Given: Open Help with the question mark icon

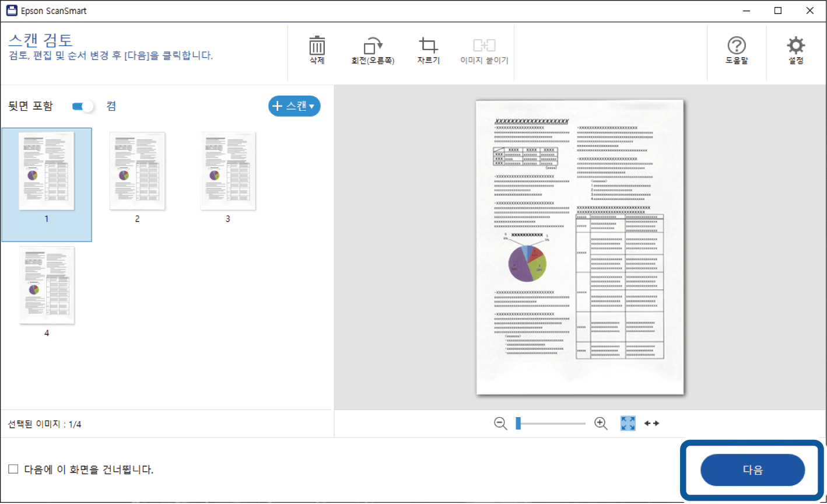Looking at the screenshot, I should tap(737, 46).
